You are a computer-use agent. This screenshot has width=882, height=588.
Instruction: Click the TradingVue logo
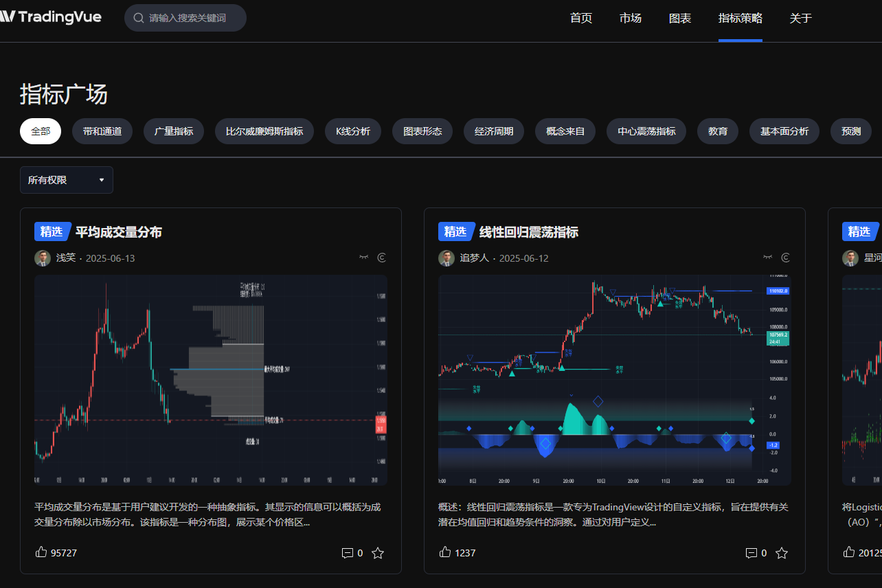coord(51,17)
